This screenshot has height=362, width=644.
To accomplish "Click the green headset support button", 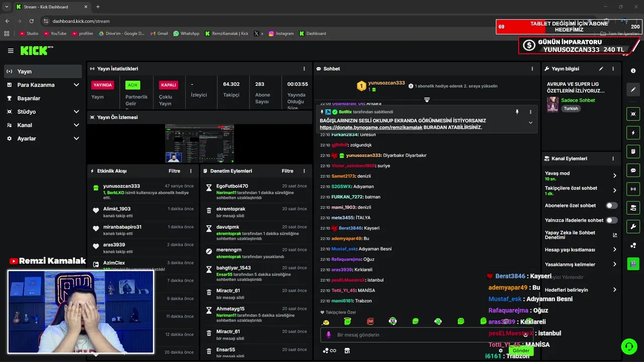I will [629, 346].
